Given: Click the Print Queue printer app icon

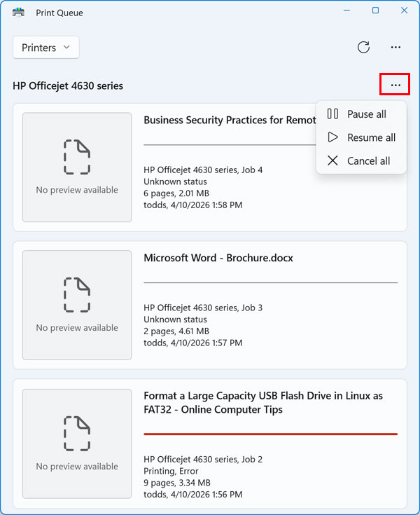Looking at the screenshot, I should click(18, 13).
